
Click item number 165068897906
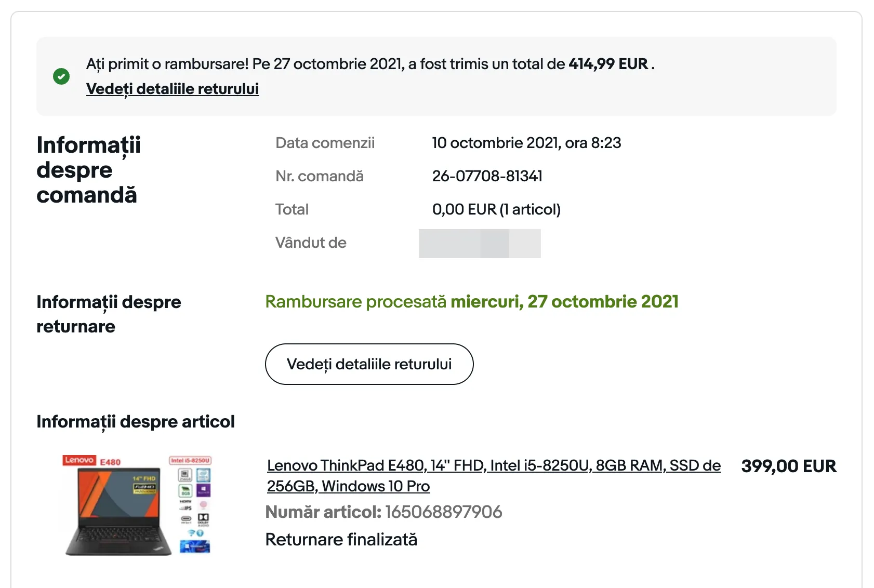[x=443, y=512]
